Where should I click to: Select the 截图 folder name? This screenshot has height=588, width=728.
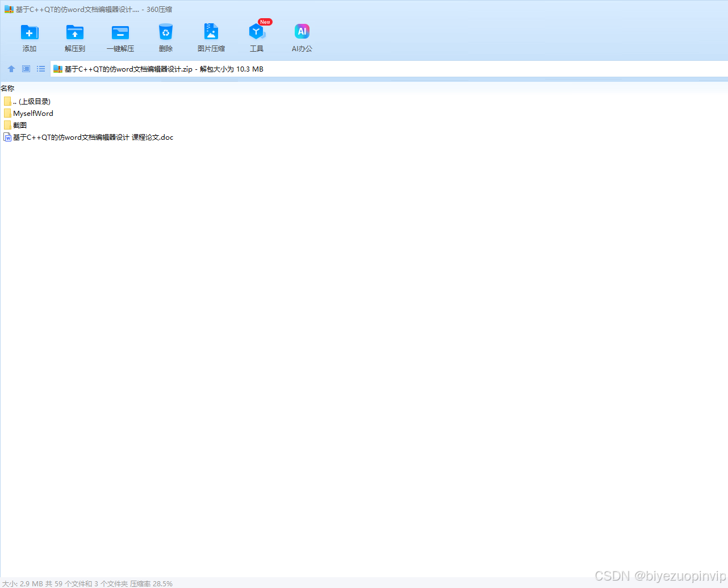click(x=20, y=125)
